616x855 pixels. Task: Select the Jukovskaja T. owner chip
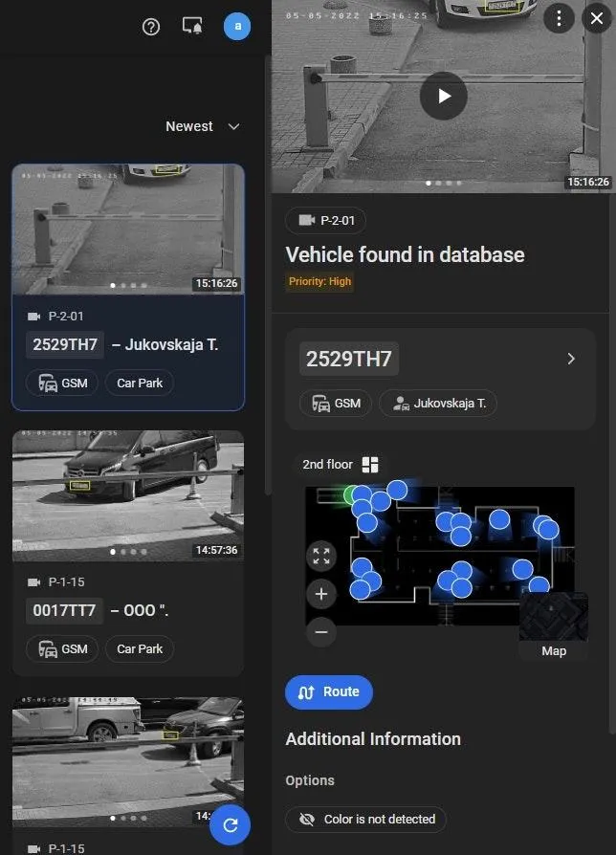tap(438, 404)
